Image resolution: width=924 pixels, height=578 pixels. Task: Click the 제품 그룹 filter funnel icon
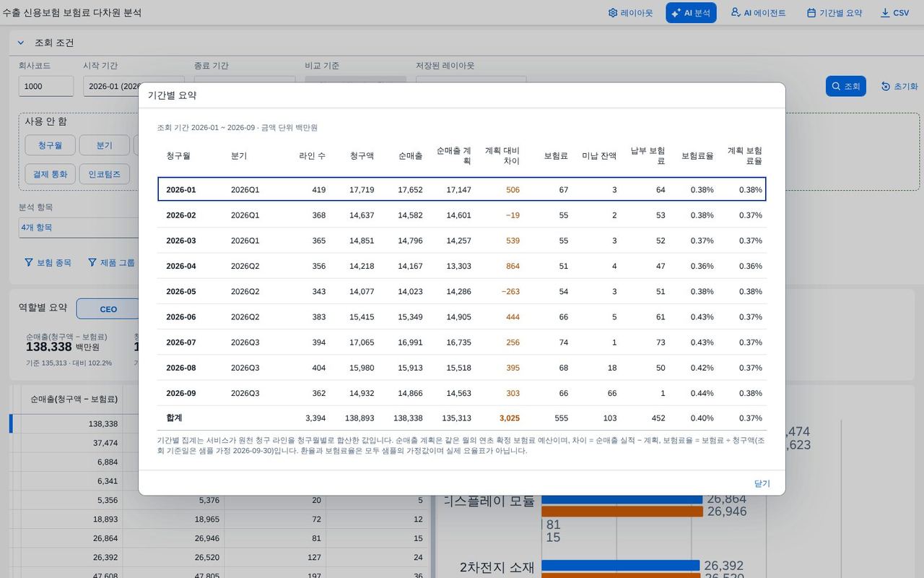92,262
